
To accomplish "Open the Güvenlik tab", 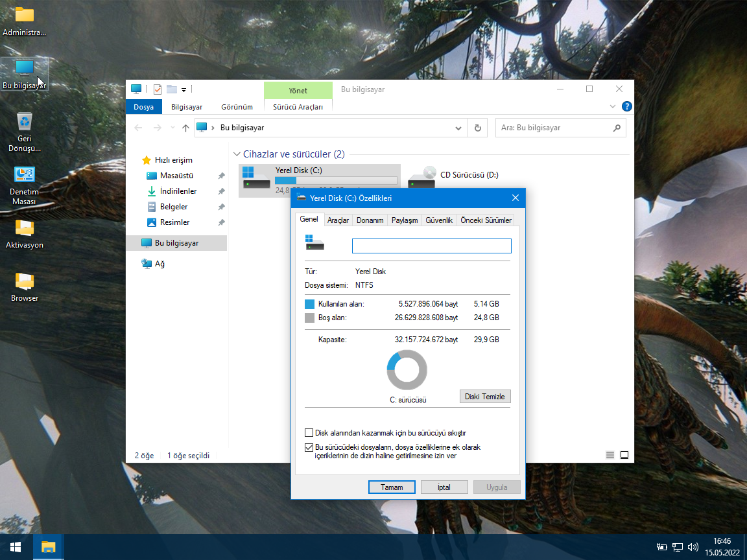I will click(438, 220).
